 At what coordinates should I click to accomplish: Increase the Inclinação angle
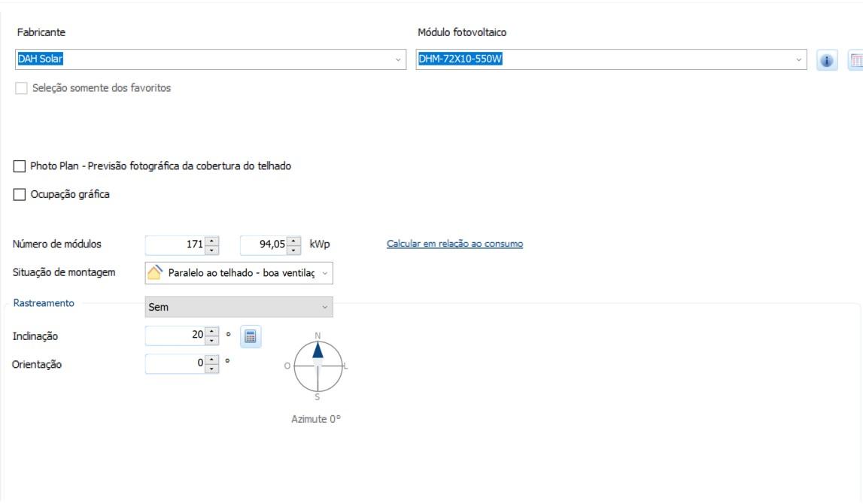tap(212, 331)
